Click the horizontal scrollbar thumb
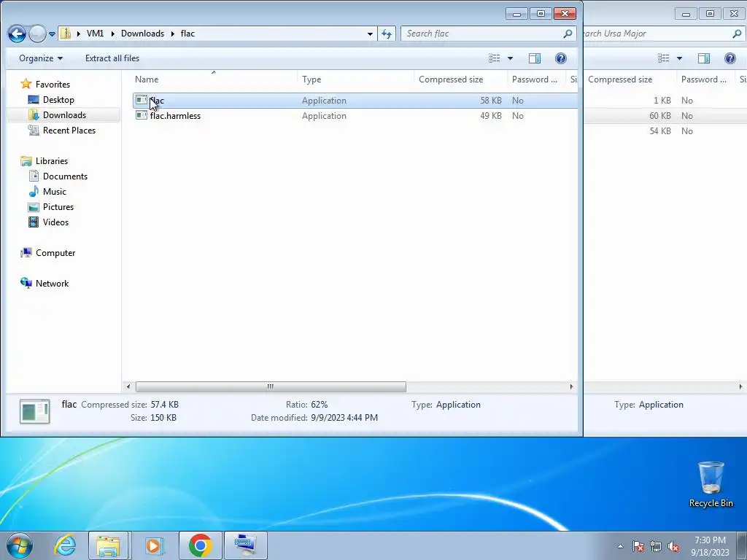The height and width of the screenshot is (560, 747). click(271, 386)
